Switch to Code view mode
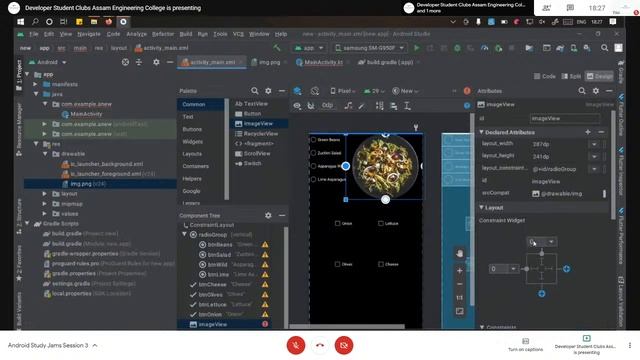 [545, 76]
